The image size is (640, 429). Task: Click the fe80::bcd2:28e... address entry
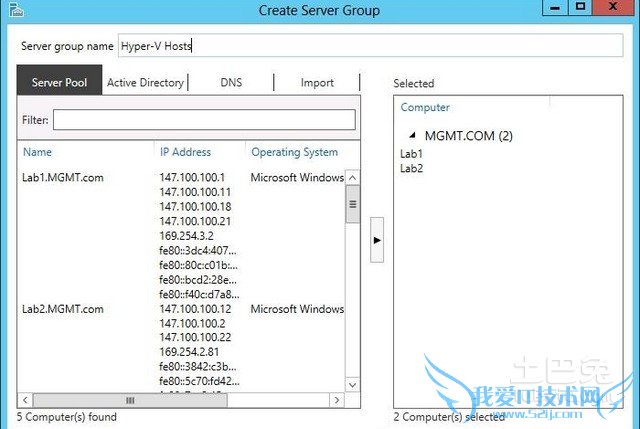tap(198, 280)
